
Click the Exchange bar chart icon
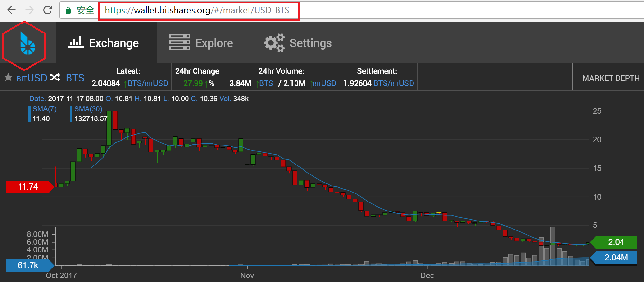(x=76, y=42)
